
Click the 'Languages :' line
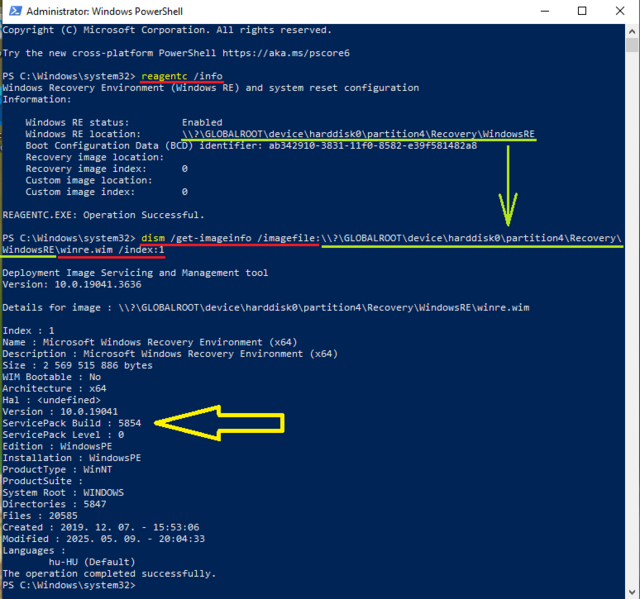point(34,550)
